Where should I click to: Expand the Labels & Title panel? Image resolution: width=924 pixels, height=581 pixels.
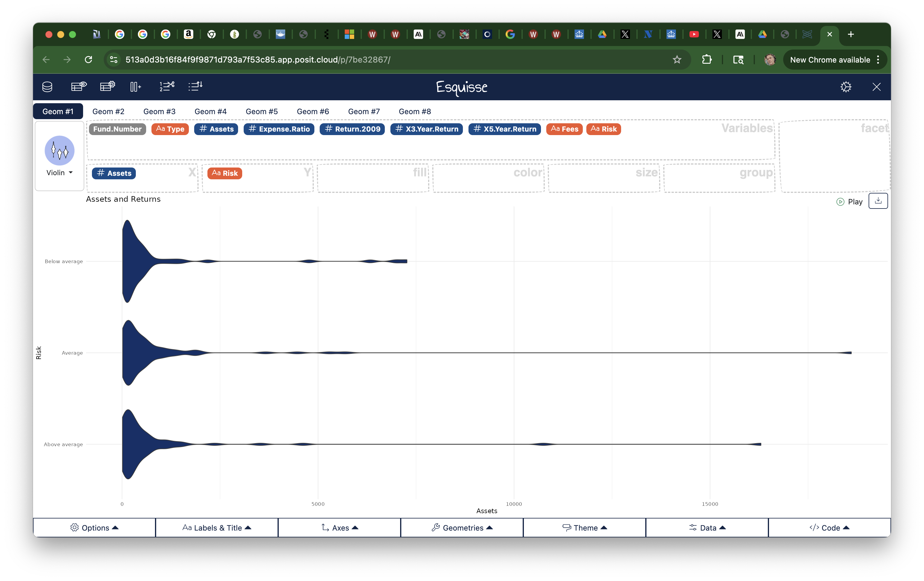point(217,528)
